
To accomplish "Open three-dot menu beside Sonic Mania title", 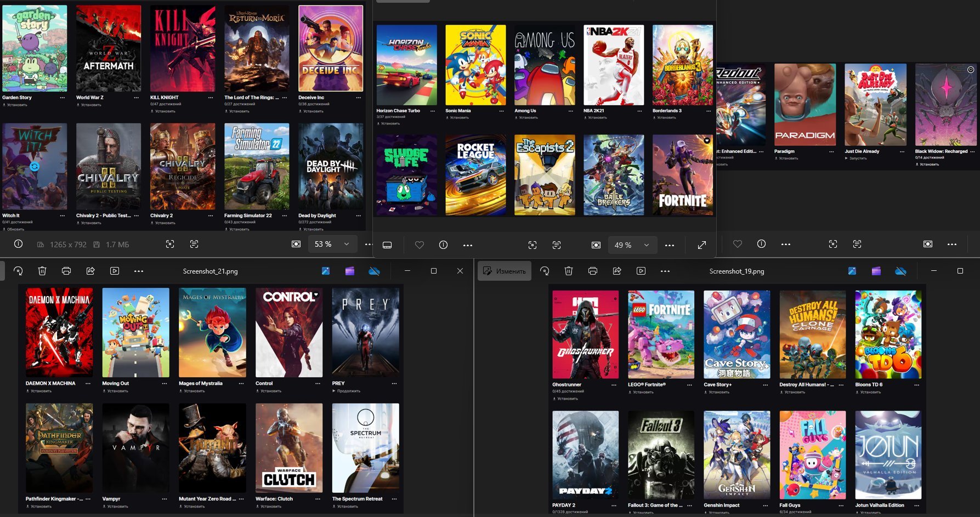I will pyautogui.click(x=501, y=111).
